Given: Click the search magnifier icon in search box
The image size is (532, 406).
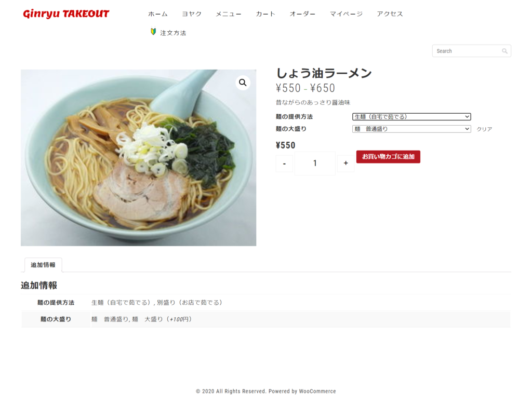Looking at the screenshot, I should click(x=504, y=51).
